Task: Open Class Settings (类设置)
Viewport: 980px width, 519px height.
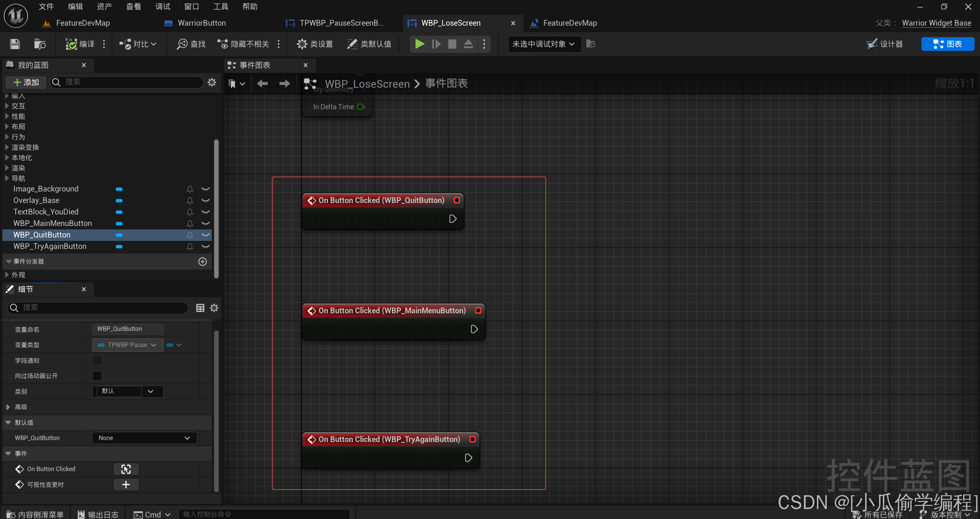Action: (x=315, y=44)
